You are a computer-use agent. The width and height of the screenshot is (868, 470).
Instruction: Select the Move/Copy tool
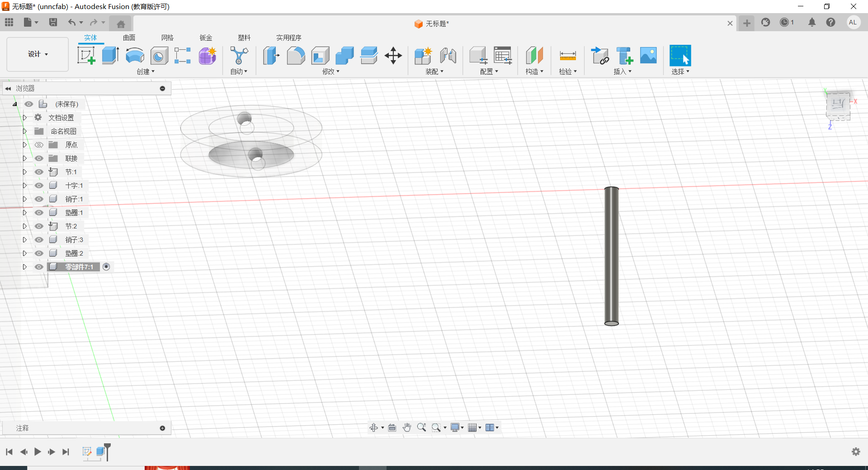point(393,56)
